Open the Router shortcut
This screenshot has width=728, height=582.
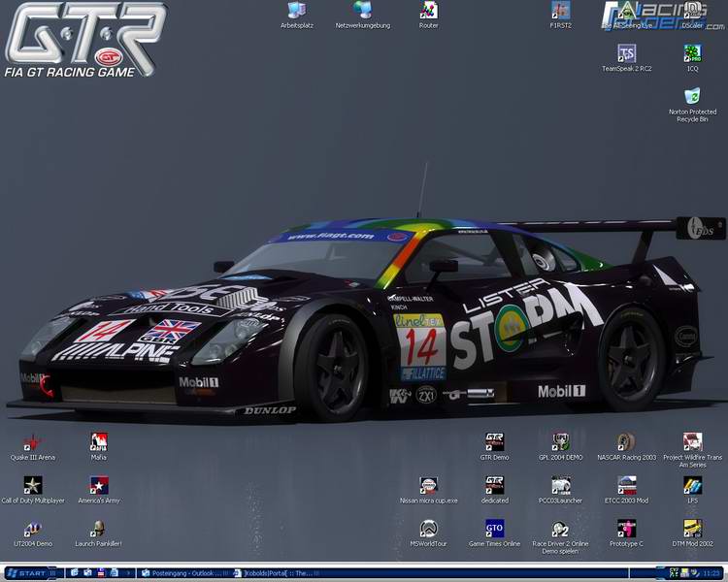tap(428, 16)
